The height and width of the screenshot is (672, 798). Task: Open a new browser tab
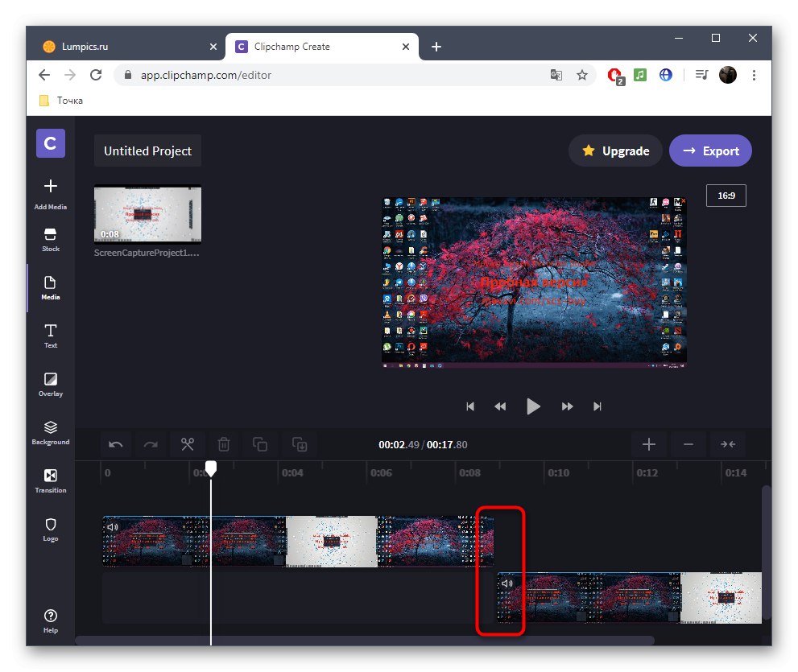tap(436, 47)
